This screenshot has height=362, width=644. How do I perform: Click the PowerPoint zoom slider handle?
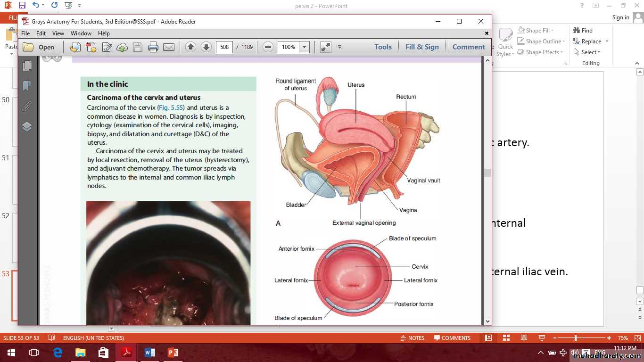coord(576,338)
